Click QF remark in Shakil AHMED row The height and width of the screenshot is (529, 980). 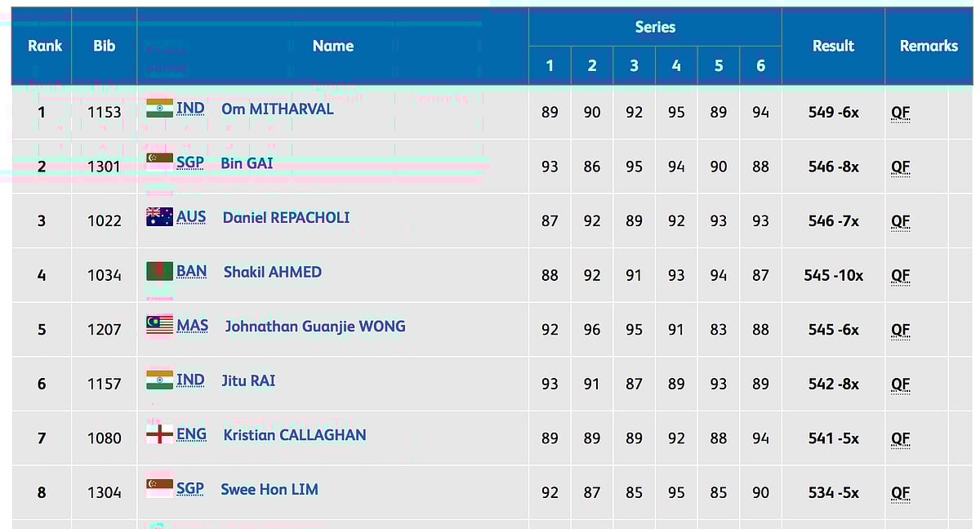coord(900,275)
